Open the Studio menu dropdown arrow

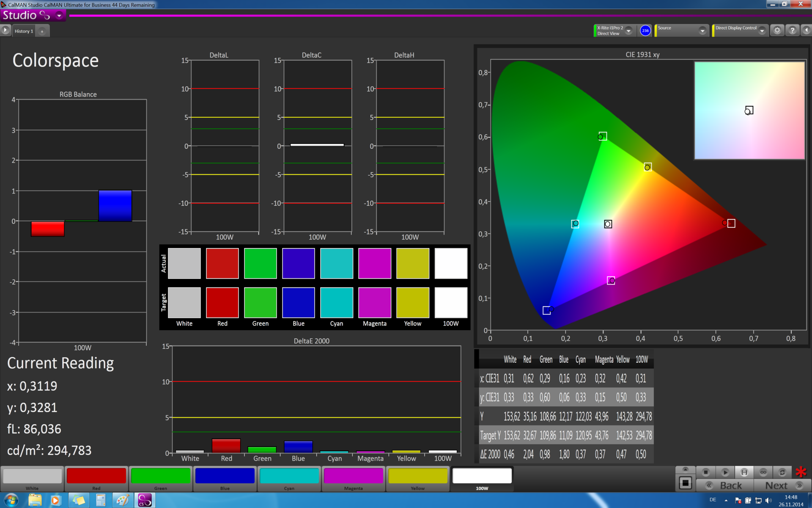(59, 16)
